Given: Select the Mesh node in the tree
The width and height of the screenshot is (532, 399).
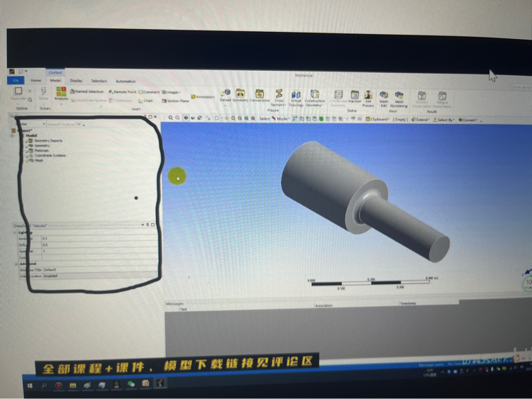Looking at the screenshot, I should click(x=39, y=161).
